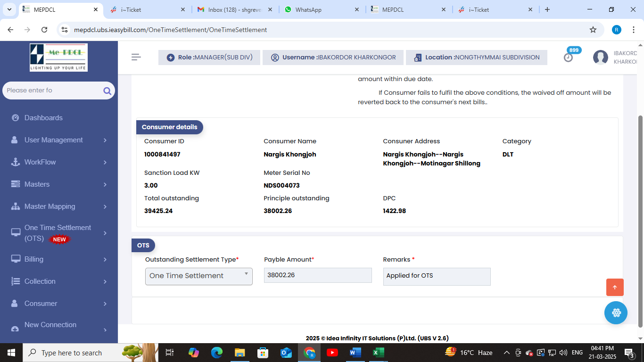Click the blue settings gear floating button
Image resolution: width=644 pixels, height=362 pixels.
pyautogui.click(x=616, y=313)
